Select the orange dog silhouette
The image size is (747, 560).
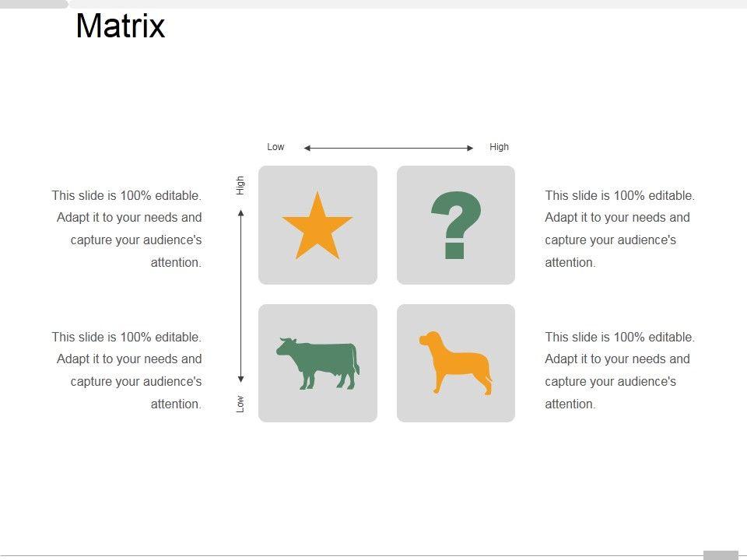(456, 363)
